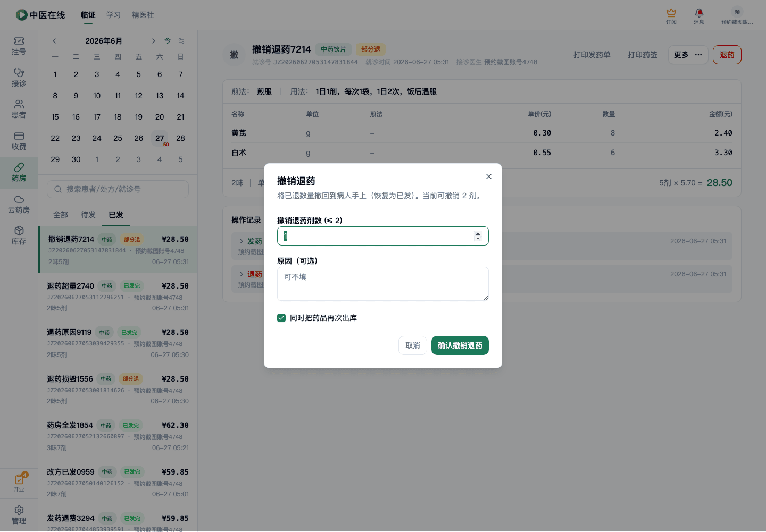Open the 接诊 consultation sidebar icon
Screen dimensions: 766x532
(19, 78)
